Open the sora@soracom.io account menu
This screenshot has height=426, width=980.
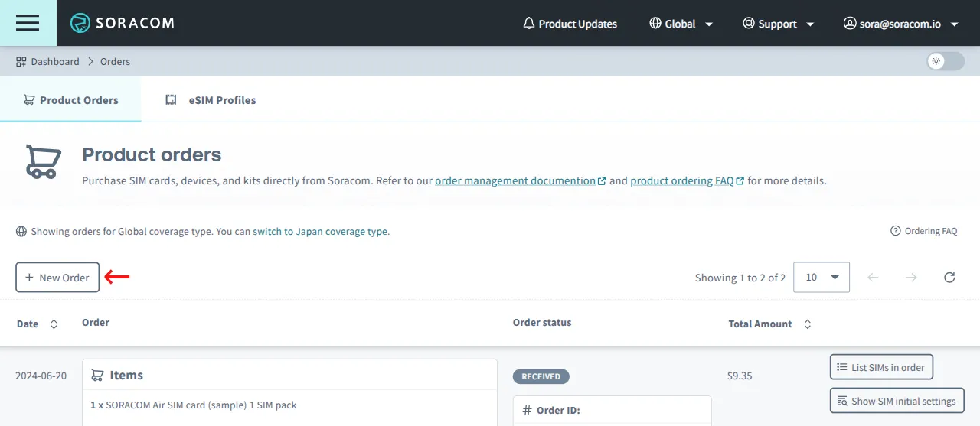point(901,24)
